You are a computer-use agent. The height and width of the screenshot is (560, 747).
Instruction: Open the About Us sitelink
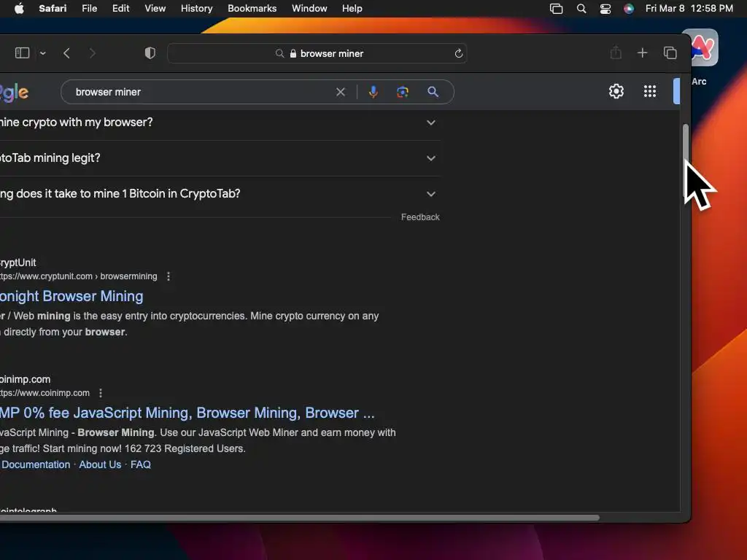[x=100, y=464]
